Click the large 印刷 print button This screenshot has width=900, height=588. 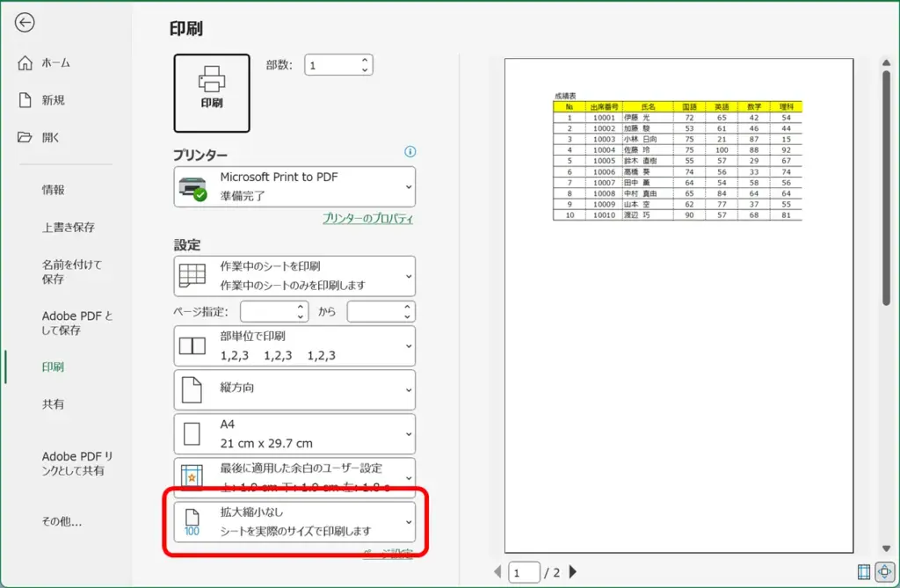[x=212, y=93]
